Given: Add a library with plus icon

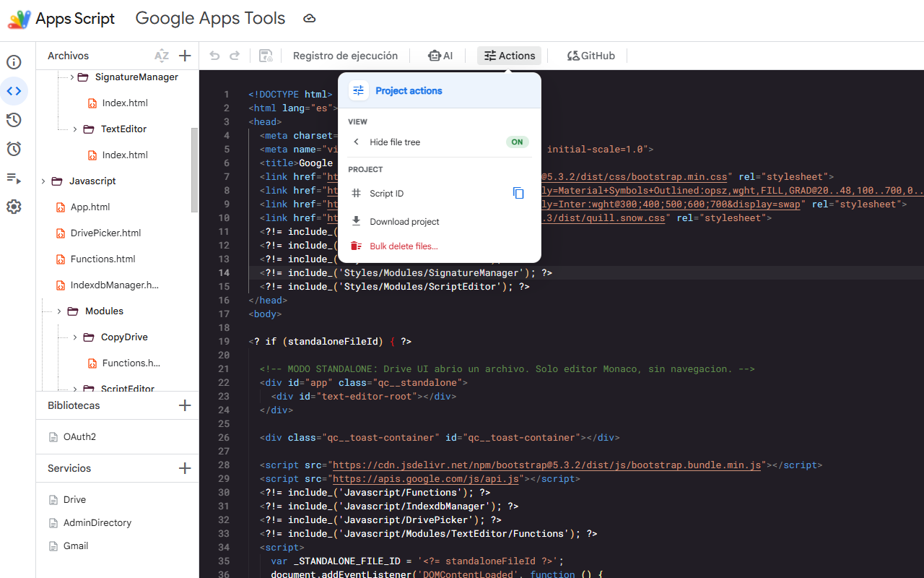Looking at the screenshot, I should (185, 405).
